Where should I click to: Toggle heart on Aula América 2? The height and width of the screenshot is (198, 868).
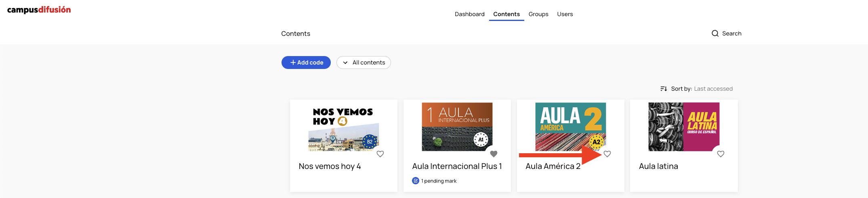tap(607, 154)
